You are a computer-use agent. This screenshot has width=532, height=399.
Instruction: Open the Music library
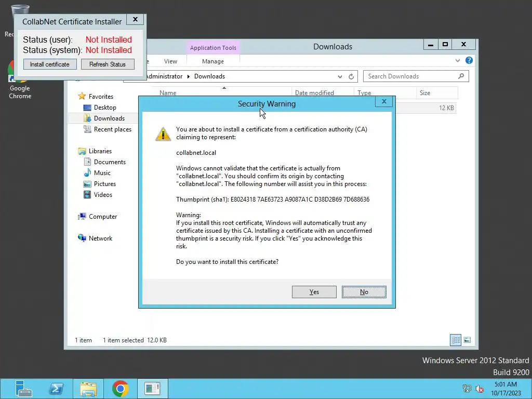102,173
